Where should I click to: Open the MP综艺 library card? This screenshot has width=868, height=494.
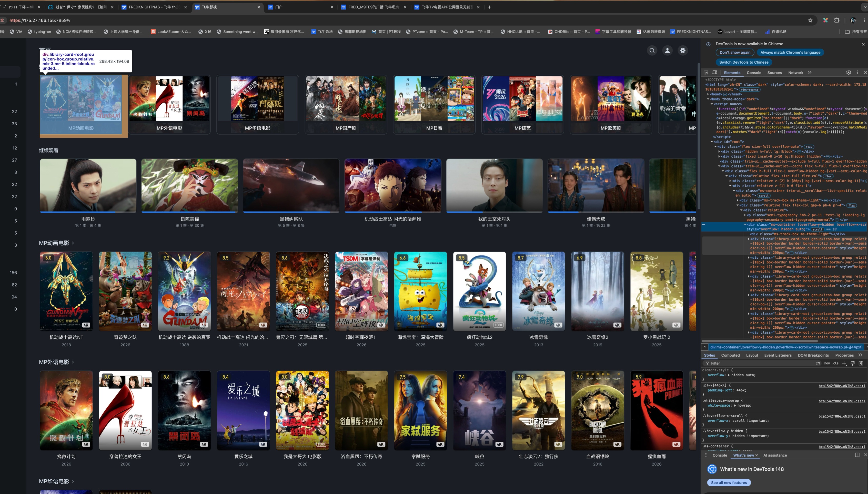pyautogui.click(x=522, y=105)
